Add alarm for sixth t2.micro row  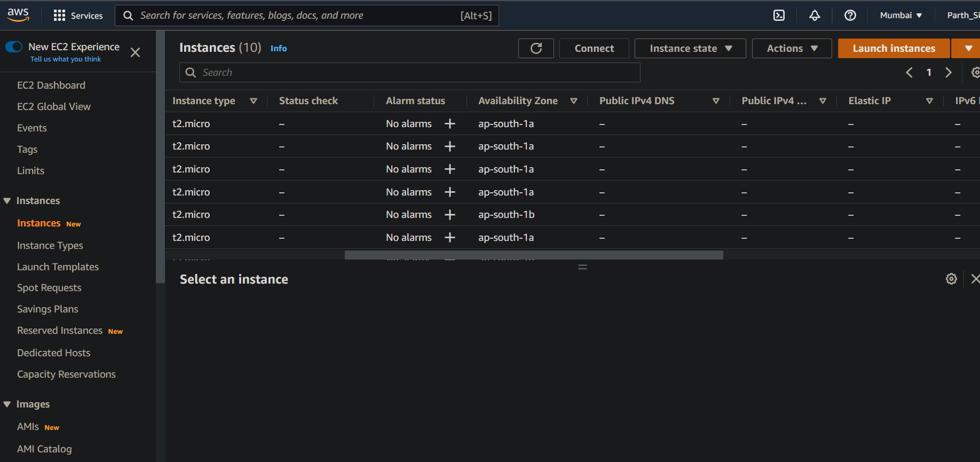click(x=450, y=238)
